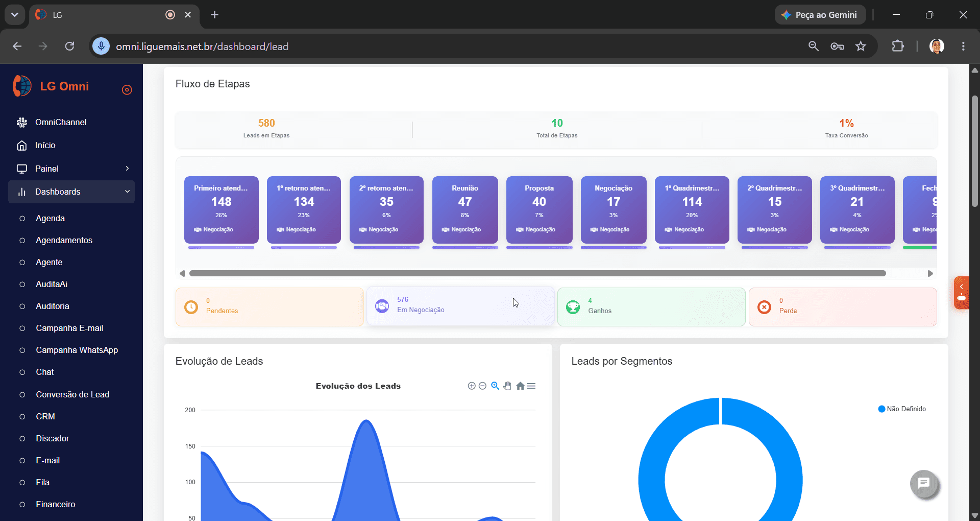Open the Reunião stage card
980x521 pixels.
coord(465,210)
